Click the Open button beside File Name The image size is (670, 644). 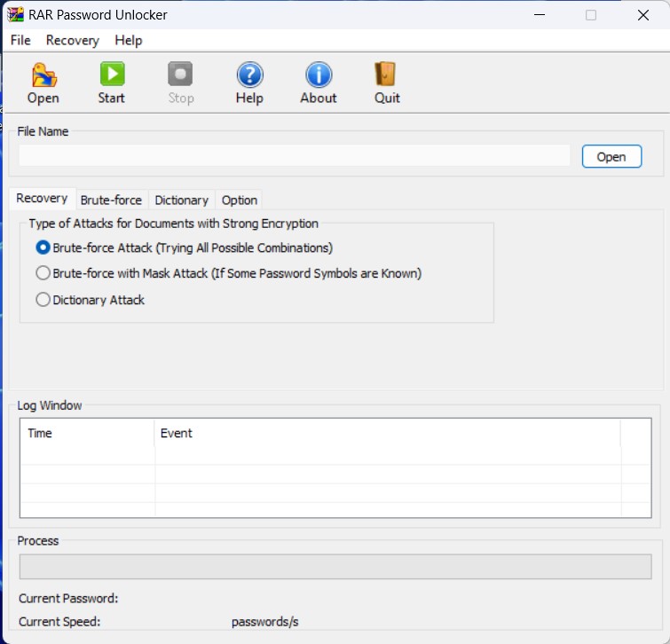(611, 157)
